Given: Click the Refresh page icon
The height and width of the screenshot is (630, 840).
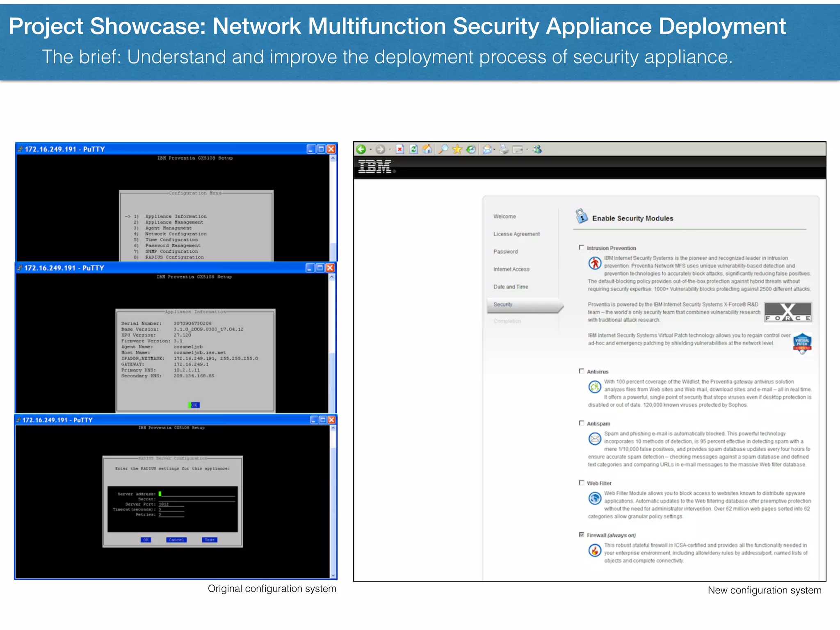Looking at the screenshot, I should 413,149.
